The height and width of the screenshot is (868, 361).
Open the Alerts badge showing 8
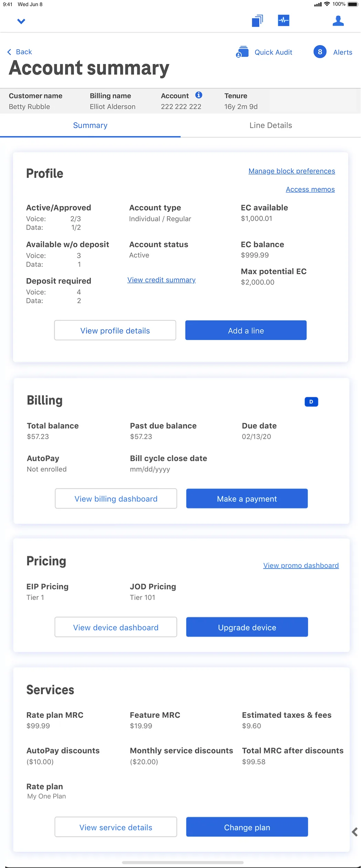(320, 52)
